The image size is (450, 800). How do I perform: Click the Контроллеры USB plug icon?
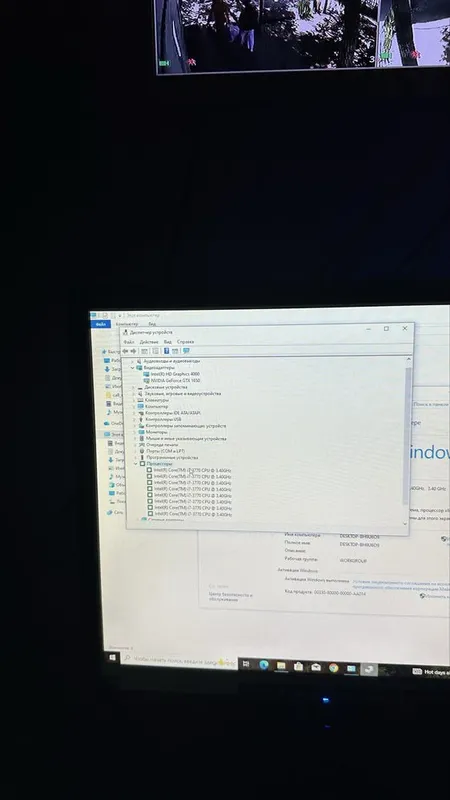141,419
